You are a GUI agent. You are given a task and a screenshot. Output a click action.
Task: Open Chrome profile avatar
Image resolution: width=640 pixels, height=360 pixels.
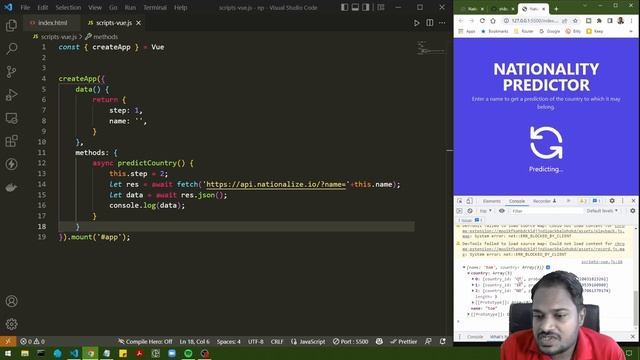point(621,20)
